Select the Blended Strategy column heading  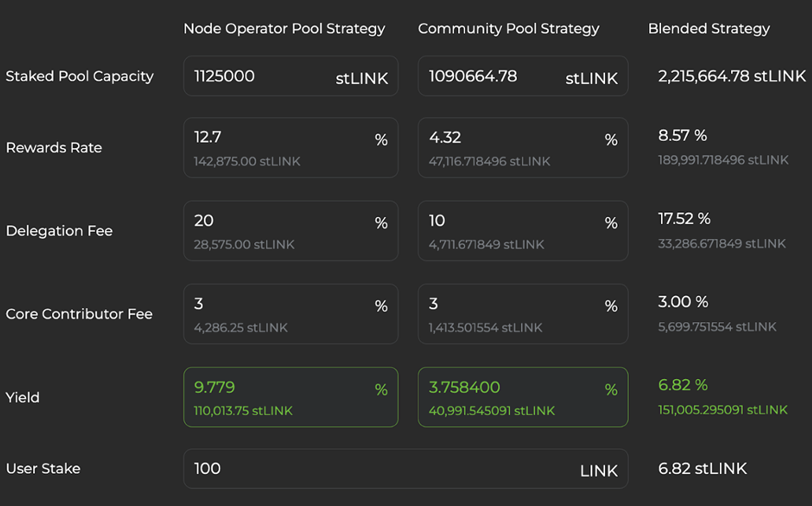point(709,29)
